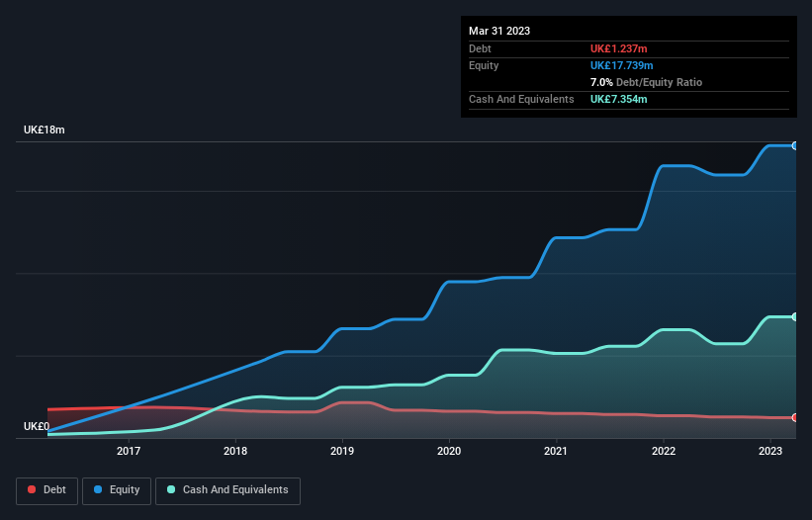Select the Cash endpoint marker at 2023
Image resolution: width=812 pixels, height=520 pixels.
tap(795, 316)
